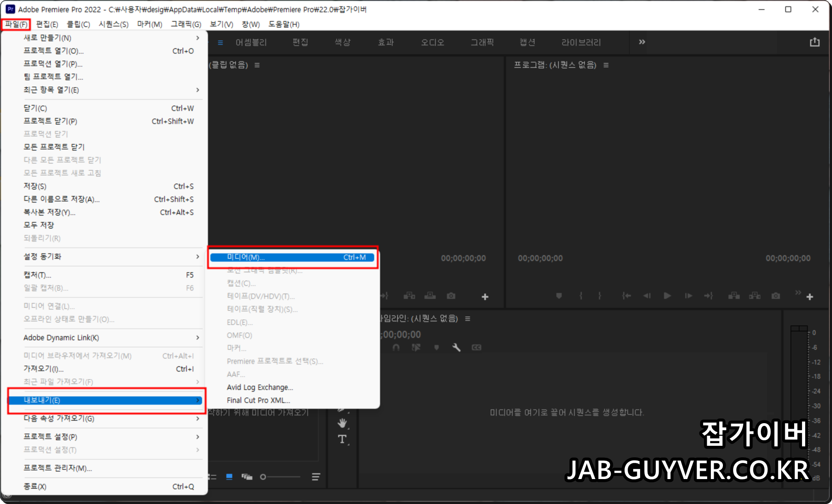
Task: Open the 도움말(H) menu
Action: click(x=284, y=24)
